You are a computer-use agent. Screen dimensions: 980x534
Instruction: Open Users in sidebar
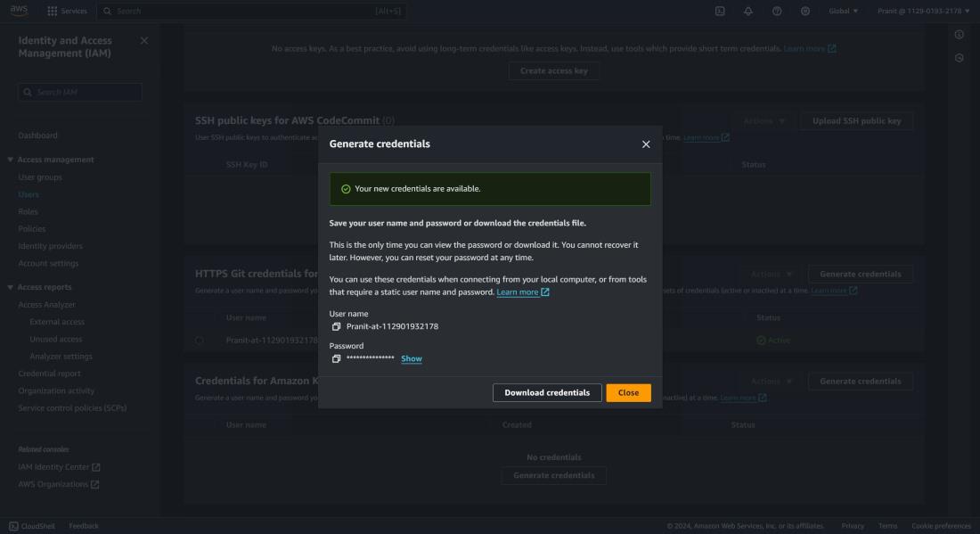(29, 194)
